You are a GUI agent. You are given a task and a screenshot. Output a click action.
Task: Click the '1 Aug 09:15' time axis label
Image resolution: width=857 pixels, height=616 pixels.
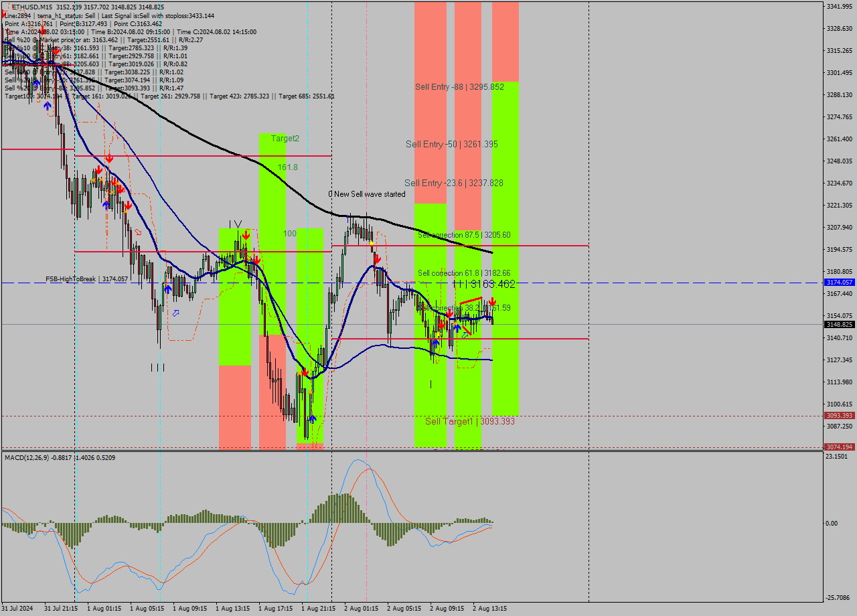point(189,609)
